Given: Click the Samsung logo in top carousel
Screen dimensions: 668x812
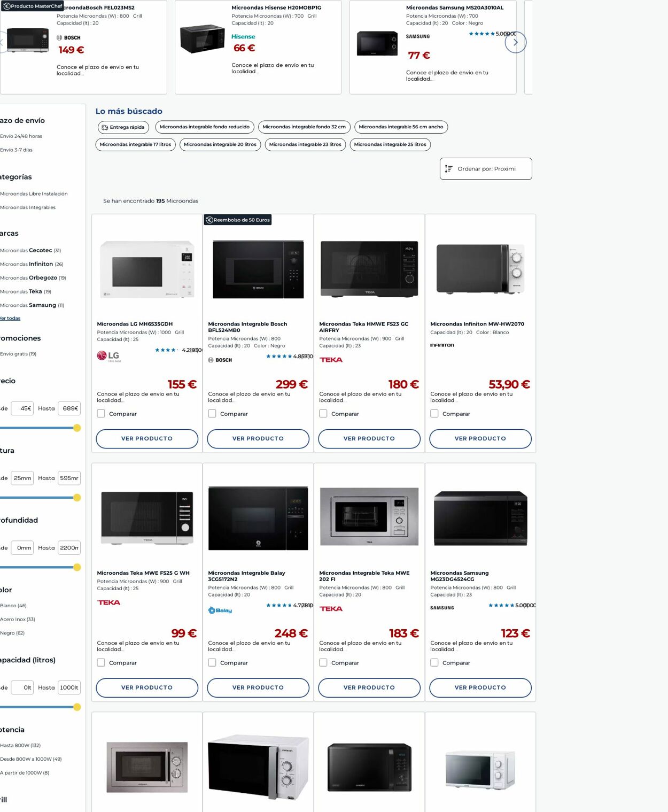Looking at the screenshot, I should coord(418,36).
